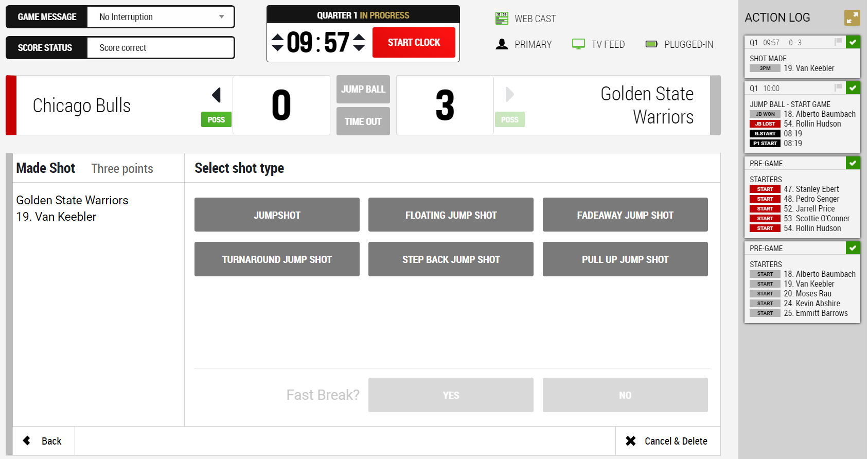
Task: Click the Web Cast scoreboard icon
Action: [502, 19]
